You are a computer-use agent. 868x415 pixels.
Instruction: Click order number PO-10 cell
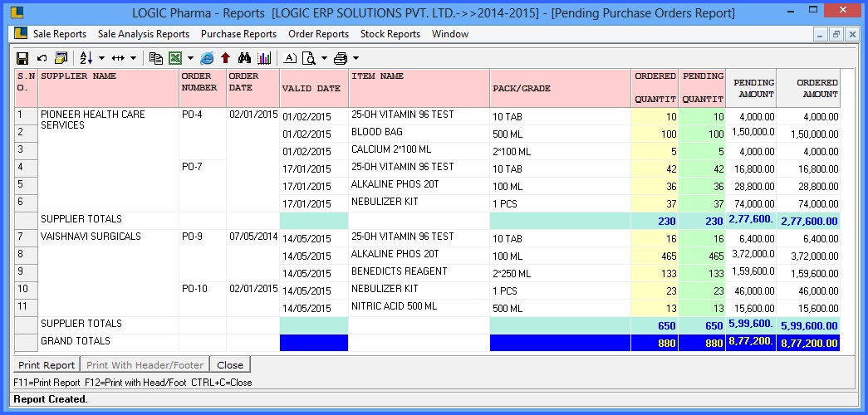pyautogui.click(x=203, y=300)
